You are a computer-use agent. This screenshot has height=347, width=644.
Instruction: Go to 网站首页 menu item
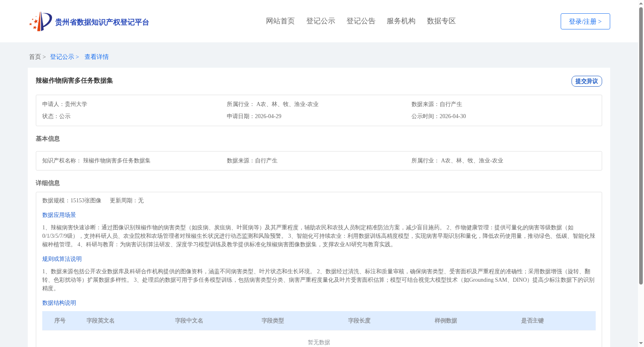coord(280,21)
